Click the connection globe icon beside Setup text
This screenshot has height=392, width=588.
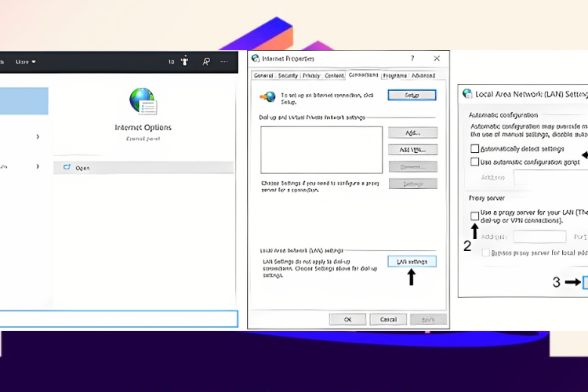pyautogui.click(x=268, y=97)
